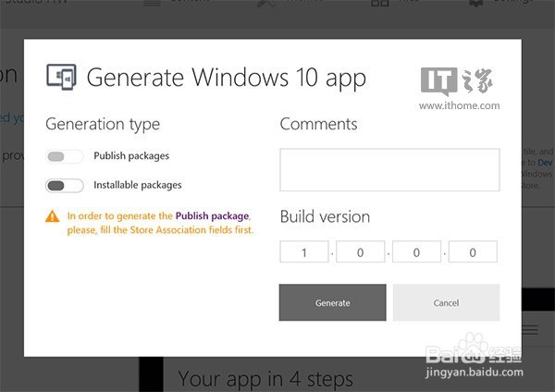The image size is (555, 392).
Task: Select the first Build version field
Action: click(304, 251)
